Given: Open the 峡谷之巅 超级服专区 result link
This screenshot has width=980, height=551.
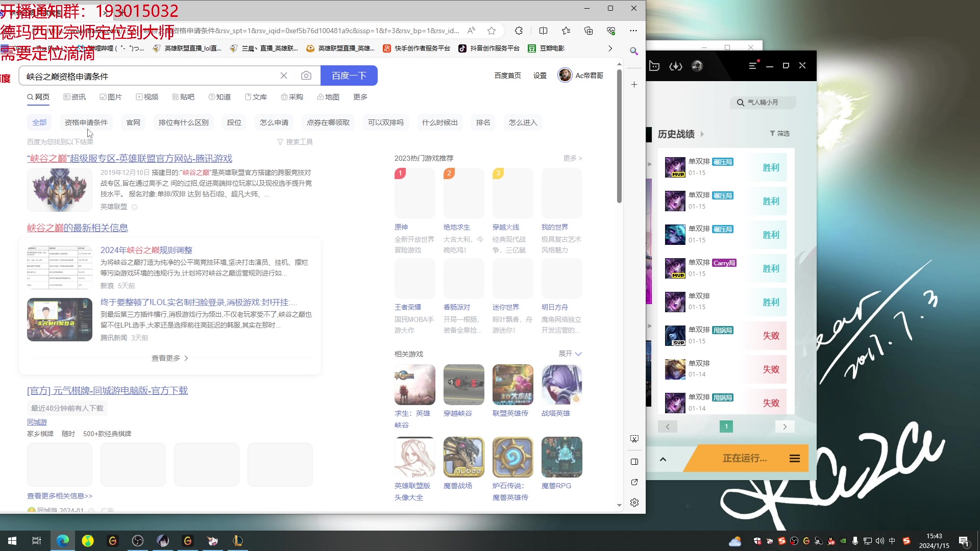Looking at the screenshot, I should click(x=130, y=159).
